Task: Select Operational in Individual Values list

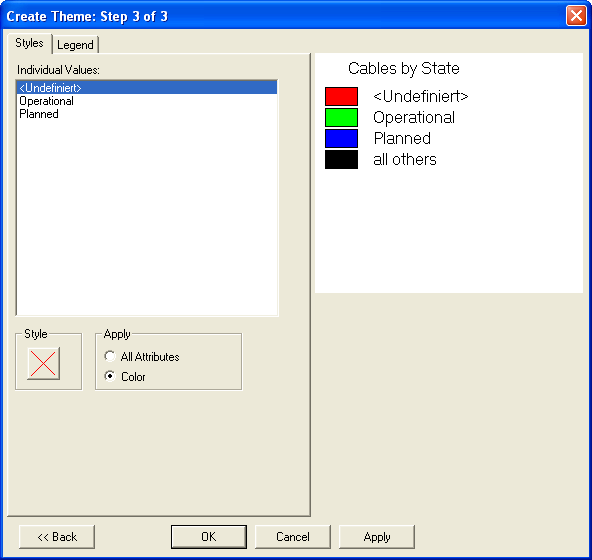Action: (147, 101)
